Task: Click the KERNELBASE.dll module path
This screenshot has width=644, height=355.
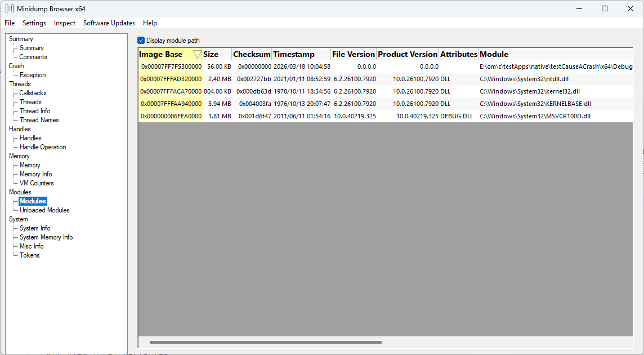Action: (535, 104)
